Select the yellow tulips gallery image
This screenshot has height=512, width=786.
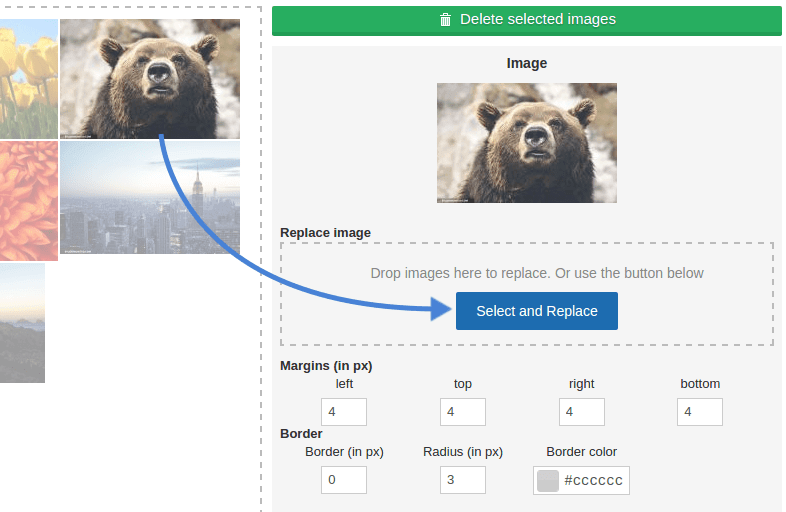[28, 79]
